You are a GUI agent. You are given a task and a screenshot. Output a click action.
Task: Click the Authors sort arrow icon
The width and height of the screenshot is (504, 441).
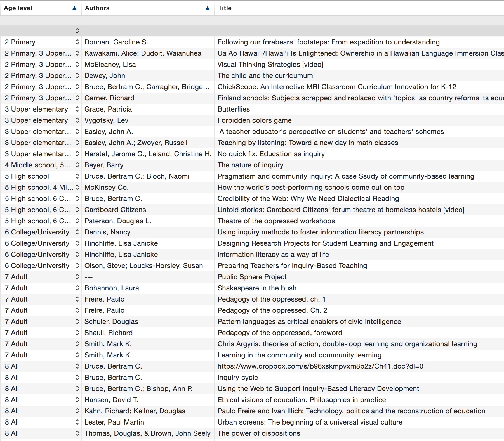[208, 8]
